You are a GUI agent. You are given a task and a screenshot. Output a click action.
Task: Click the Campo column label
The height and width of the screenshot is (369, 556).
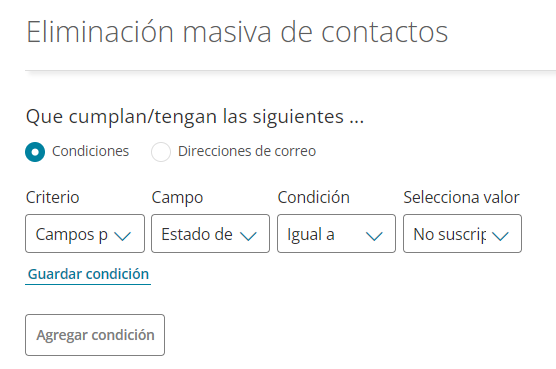177,198
